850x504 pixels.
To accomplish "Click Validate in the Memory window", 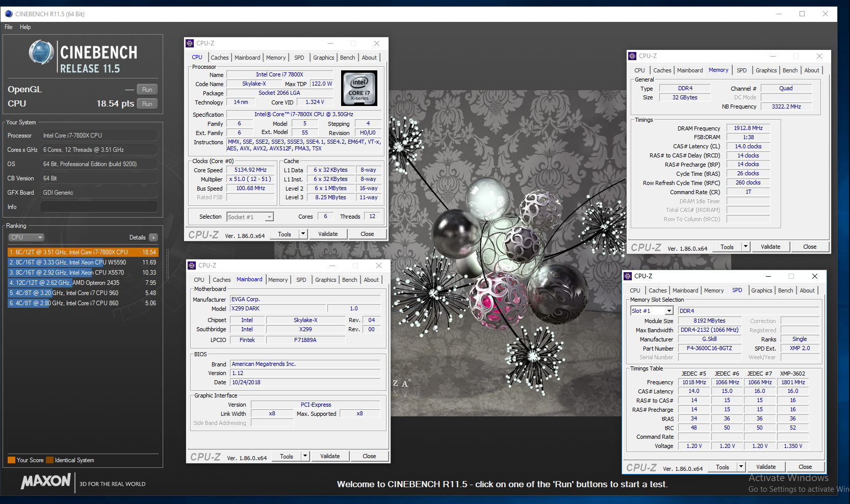I will (x=770, y=247).
